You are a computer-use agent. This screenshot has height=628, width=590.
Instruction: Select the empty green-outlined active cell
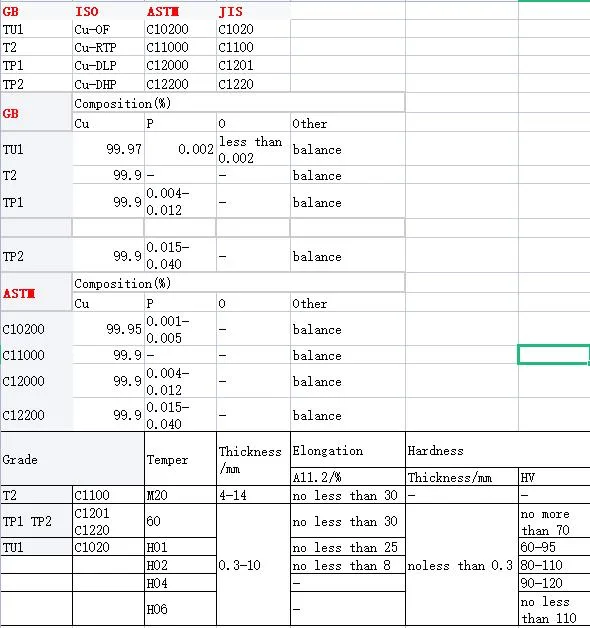[553, 355]
